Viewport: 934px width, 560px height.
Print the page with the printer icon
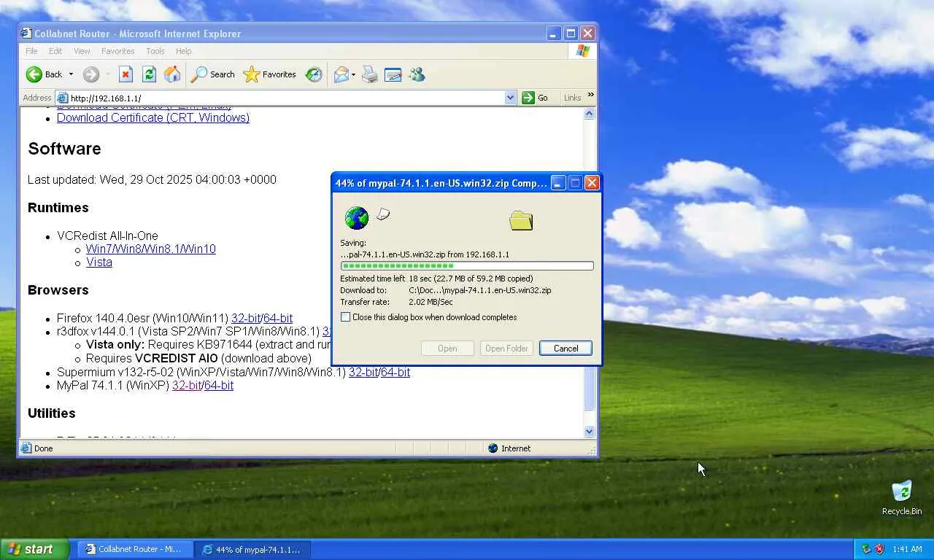(370, 74)
